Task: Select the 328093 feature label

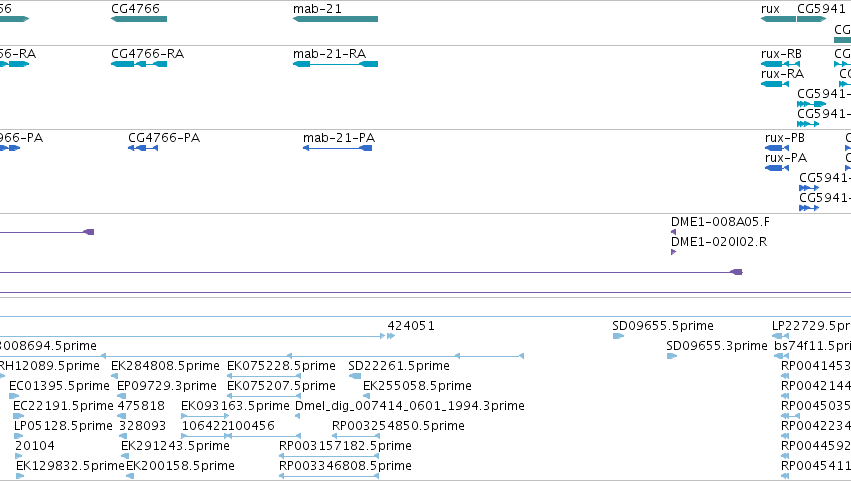Action: pyautogui.click(x=142, y=426)
